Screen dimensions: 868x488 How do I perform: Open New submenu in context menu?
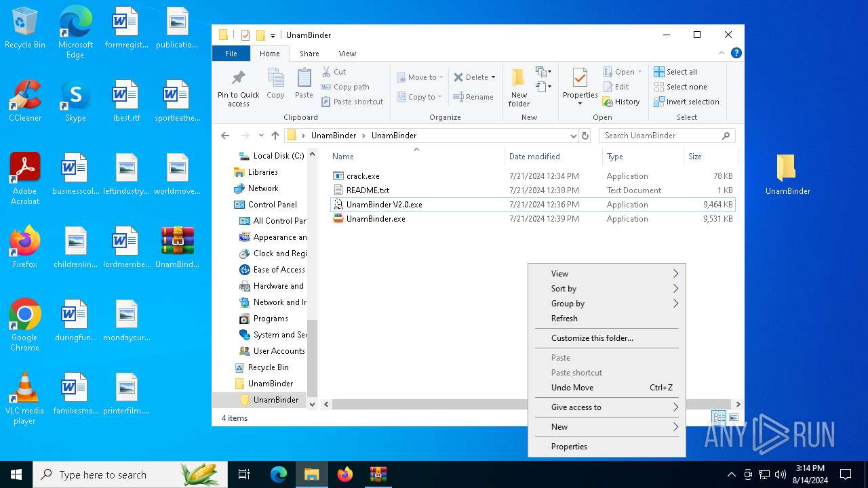[x=607, y=427]
